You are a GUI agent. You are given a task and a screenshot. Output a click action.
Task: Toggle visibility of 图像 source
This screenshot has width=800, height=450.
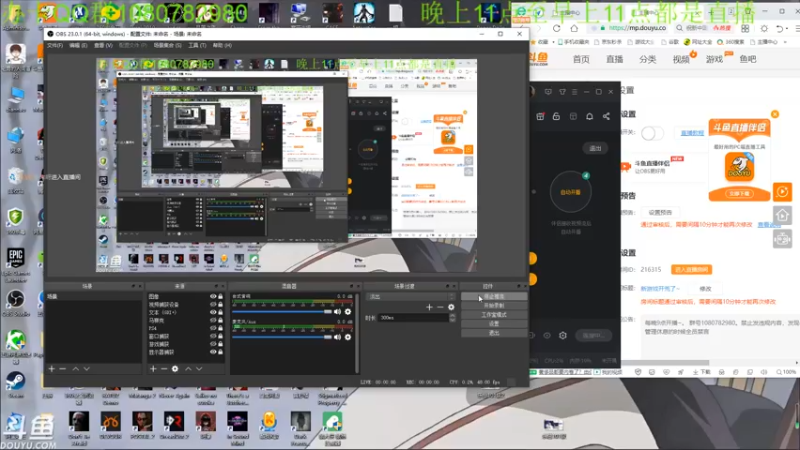tap(213, 296)
